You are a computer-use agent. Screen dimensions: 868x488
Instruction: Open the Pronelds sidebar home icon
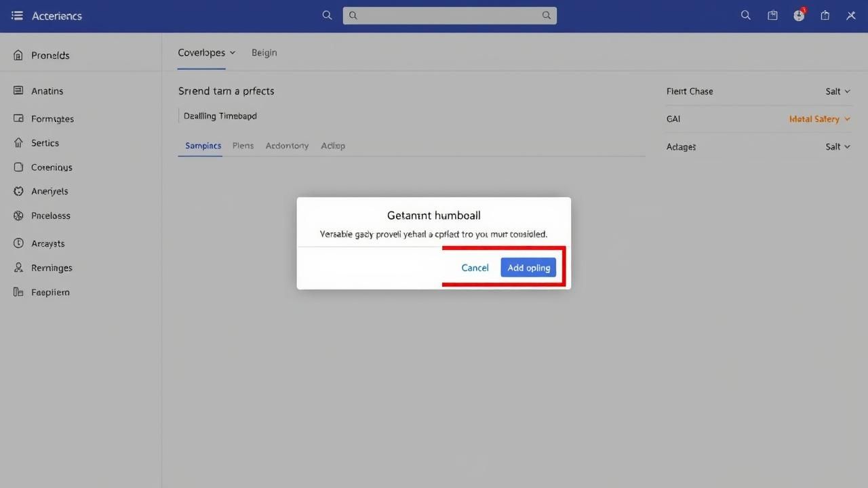click(x=18, y=56)
